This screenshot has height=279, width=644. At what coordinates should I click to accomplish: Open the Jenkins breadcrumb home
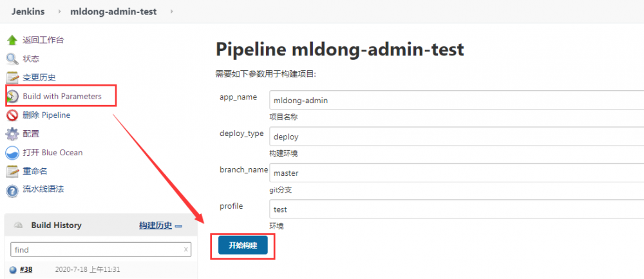(28, 12)
